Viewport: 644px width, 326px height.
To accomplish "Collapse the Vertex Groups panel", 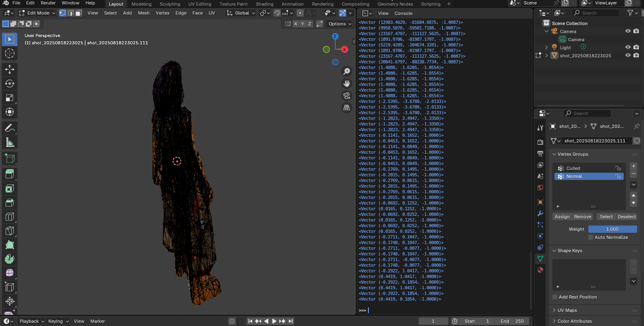I will point(554,154).
